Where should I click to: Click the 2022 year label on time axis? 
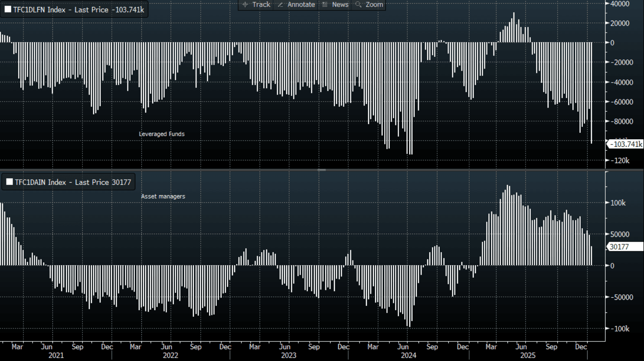[x=170, y=355]
